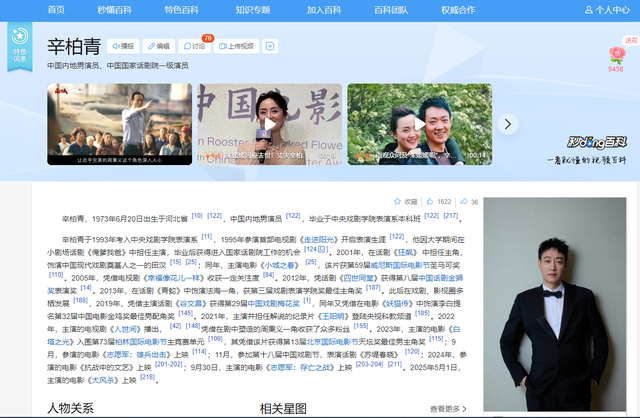Click the 编辑 pencil button
The height and width of the screenshot is (418, 640).
pos(159,46)
